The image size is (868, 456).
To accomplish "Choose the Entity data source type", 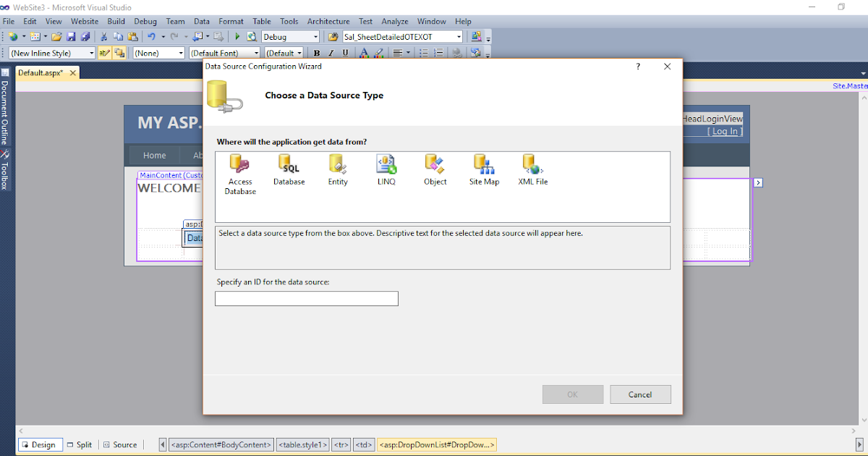I will [x=337, y=166].
